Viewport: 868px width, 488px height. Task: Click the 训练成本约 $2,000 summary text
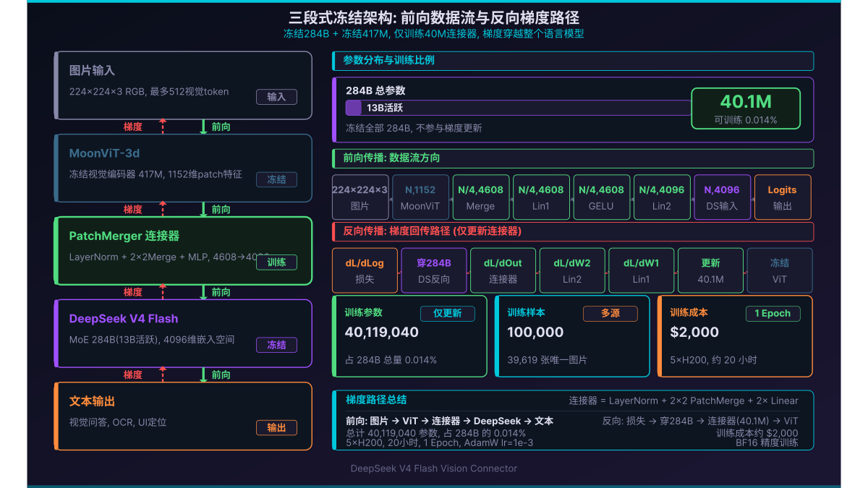(x=757, y=432)
